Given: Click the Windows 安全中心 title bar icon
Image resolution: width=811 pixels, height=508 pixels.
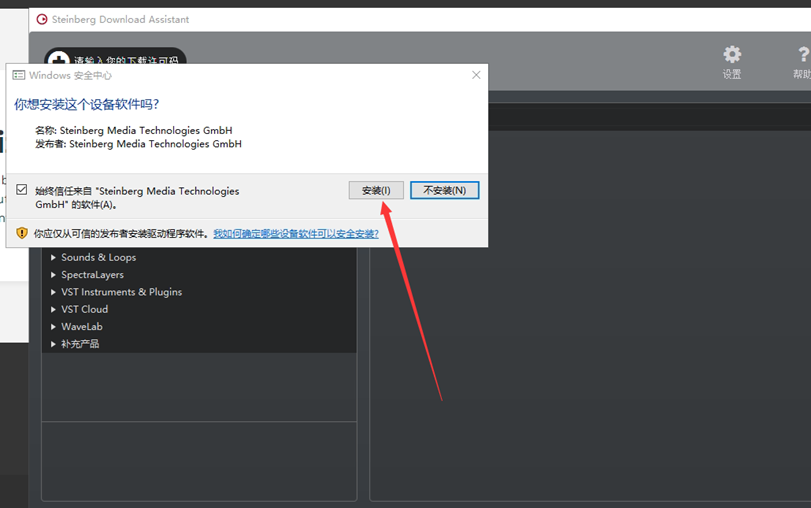Looking at the screenshot, I should tap(19, 75).
